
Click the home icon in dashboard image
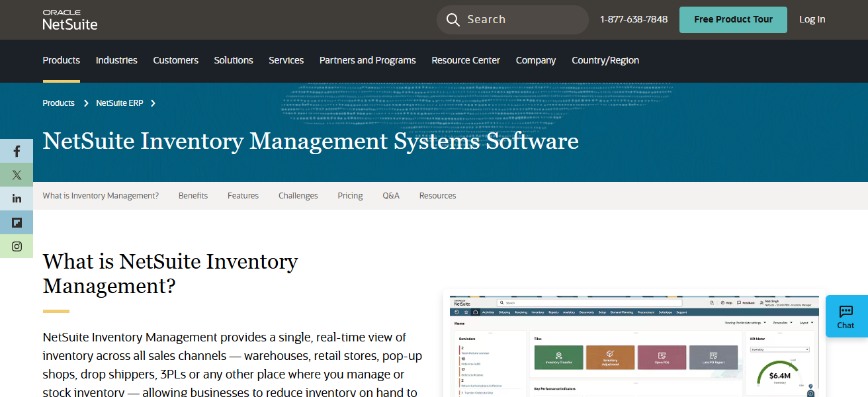474,312
